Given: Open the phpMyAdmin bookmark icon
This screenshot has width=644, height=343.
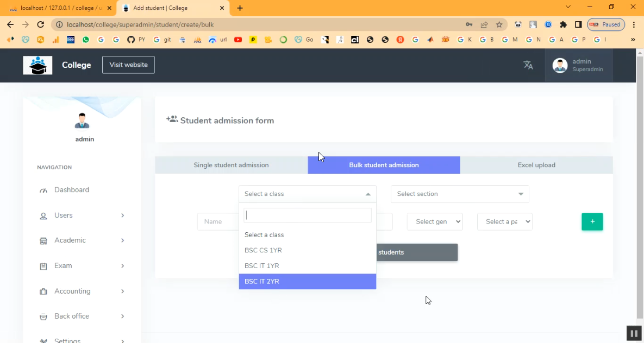Looking at the screenshot, I should pos(198,40).
